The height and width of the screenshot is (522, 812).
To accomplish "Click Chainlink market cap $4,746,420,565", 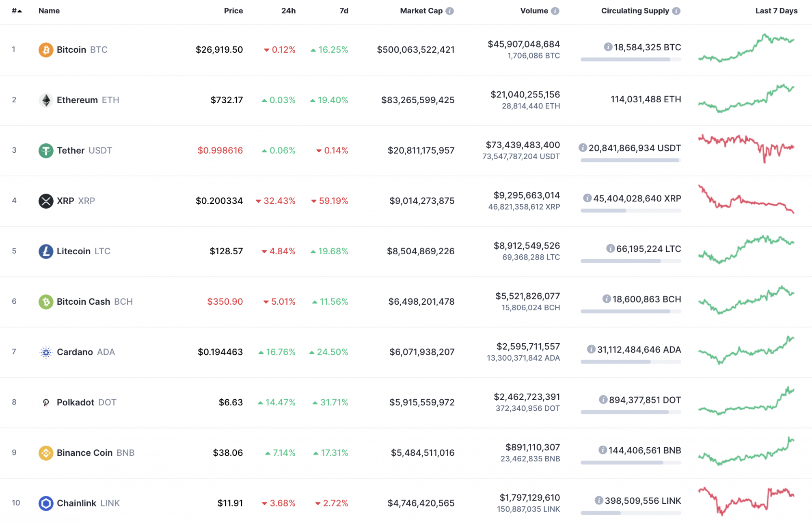I will click(421, 503).
